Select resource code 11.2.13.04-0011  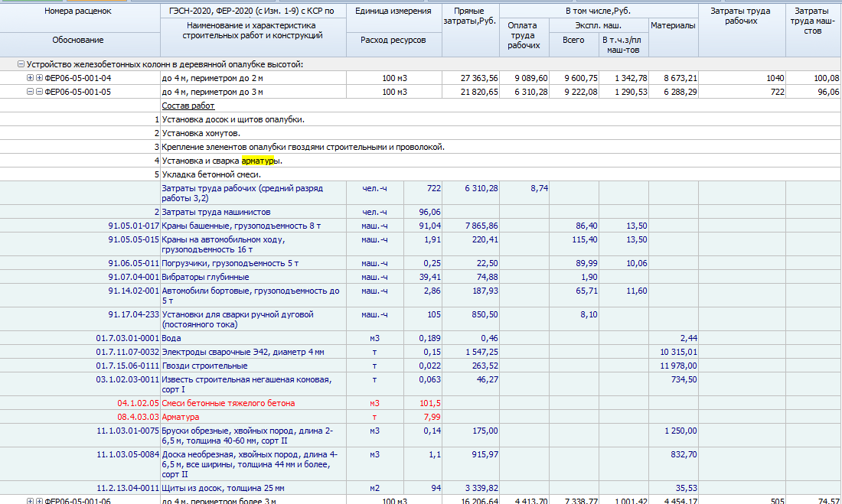tap(128, 489)
